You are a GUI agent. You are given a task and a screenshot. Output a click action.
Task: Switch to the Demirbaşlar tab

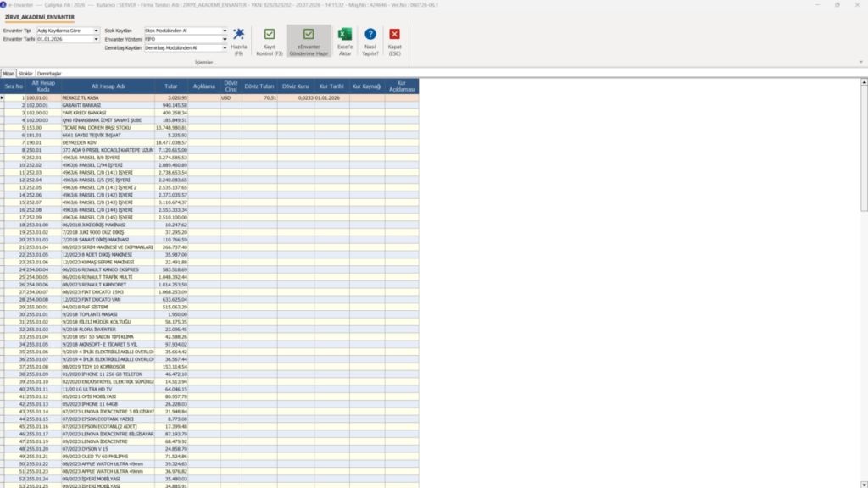coord(49,74)
